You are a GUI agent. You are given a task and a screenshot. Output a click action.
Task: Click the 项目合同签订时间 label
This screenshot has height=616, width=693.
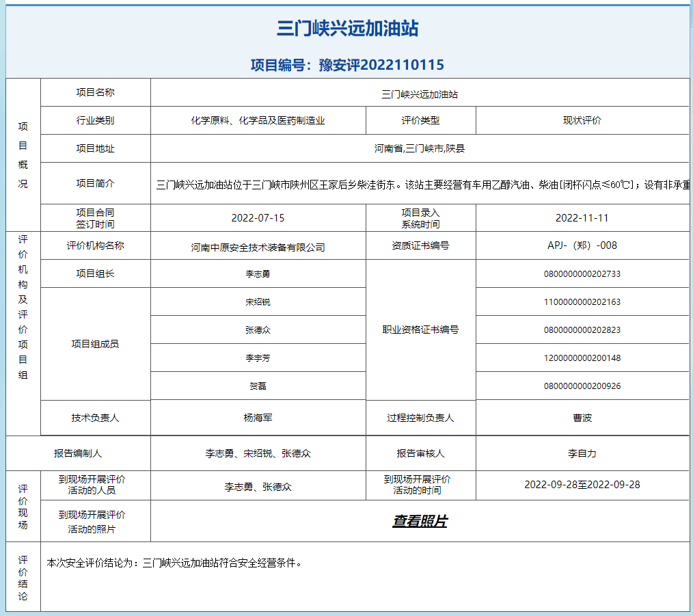pos(96,219)
